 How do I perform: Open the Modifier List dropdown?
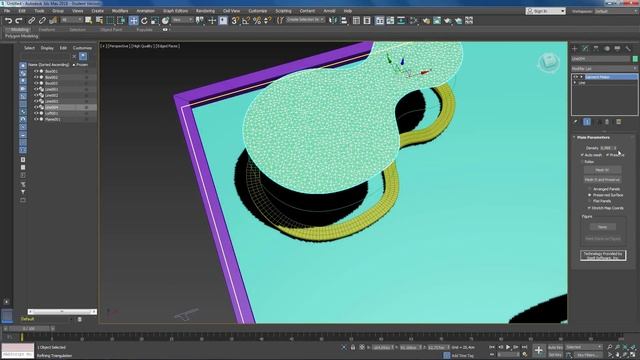[x=604, y=69]
